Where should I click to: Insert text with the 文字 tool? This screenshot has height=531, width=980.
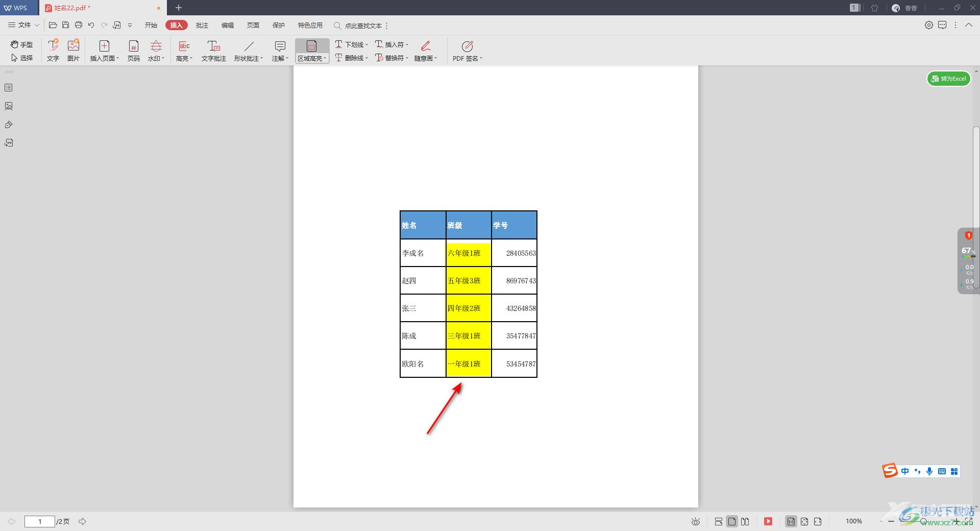point(53,51)
